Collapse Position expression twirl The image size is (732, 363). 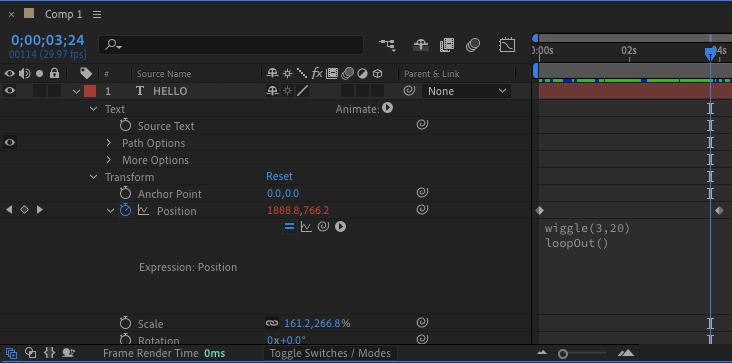[110, 211]
